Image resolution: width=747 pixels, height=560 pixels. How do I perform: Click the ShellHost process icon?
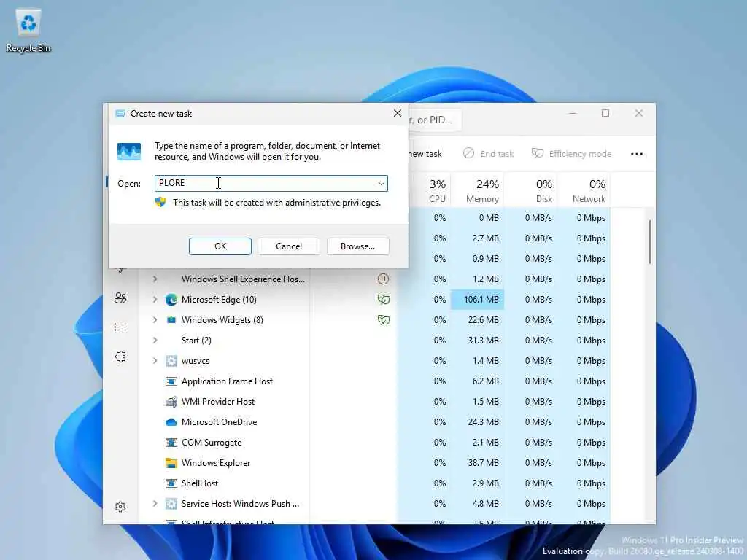click(171, 483)
